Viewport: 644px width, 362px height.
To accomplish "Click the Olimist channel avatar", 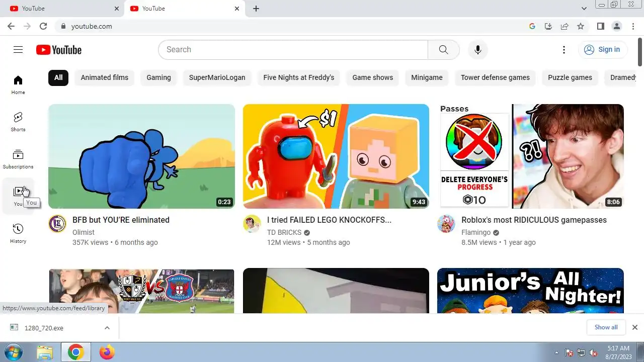I will pyautogui.click(x=57, y=224).
